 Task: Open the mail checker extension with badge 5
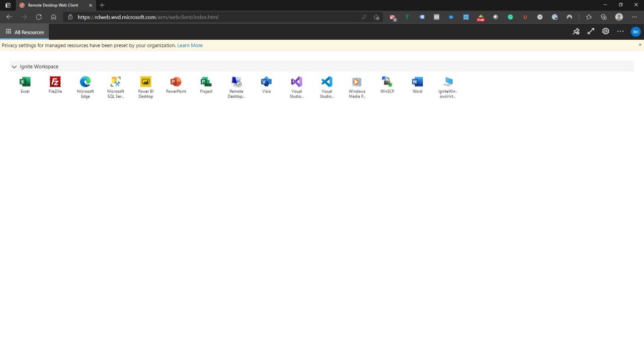pyautogui.click(x=393, y=17)
